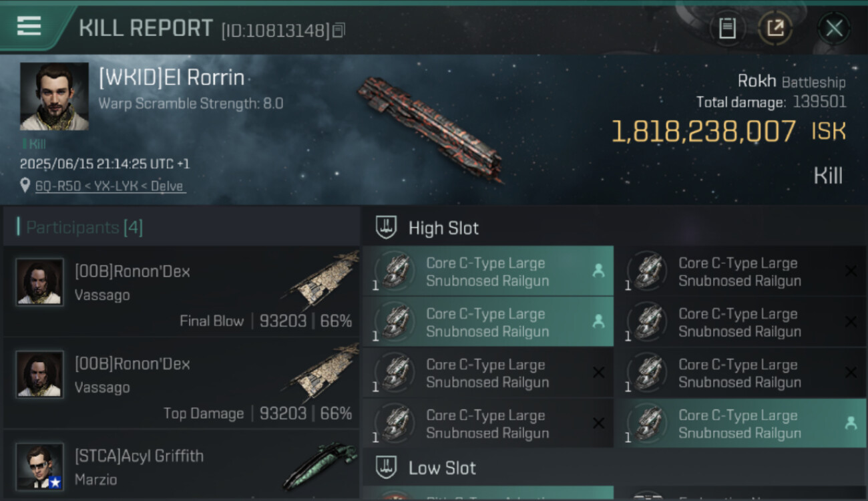Copy the kill report ID icon
This screenshot has width=868, height=501.
click(339, 30)
